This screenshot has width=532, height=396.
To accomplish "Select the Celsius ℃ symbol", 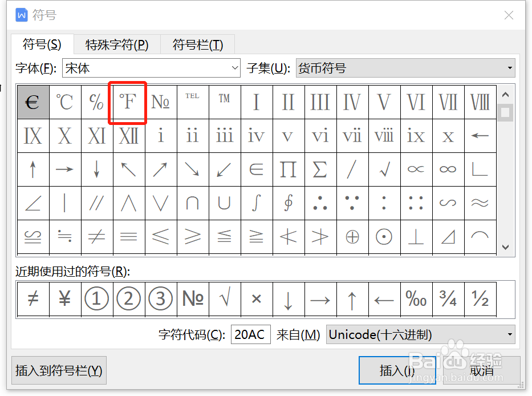I will point(64,103).
